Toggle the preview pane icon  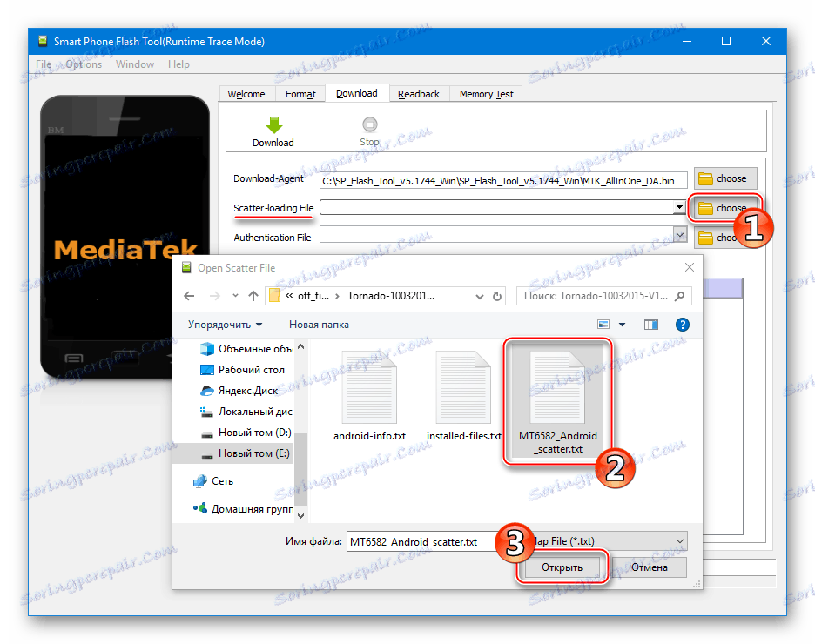pos(651,325)
